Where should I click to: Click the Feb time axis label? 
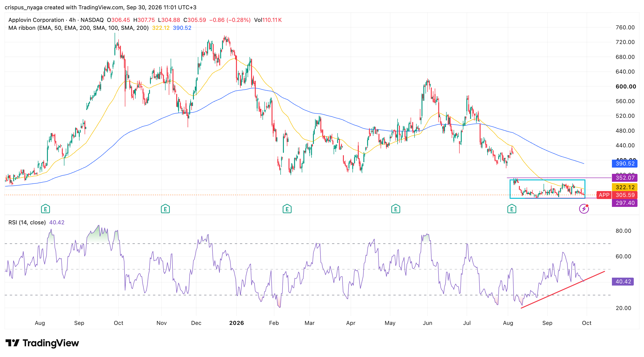click(274, 323)
